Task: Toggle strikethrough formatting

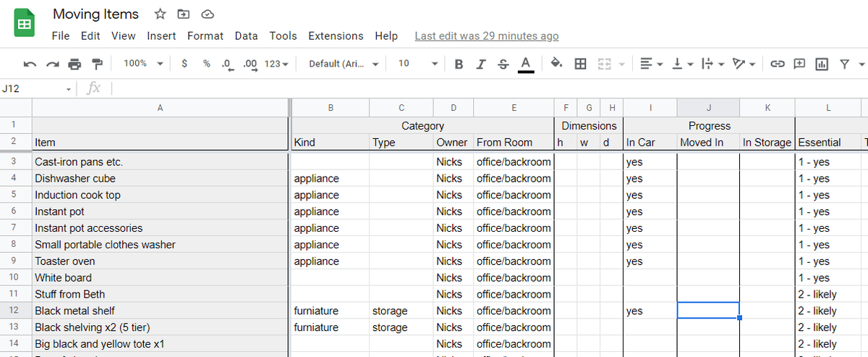Action: click(503, 64)
